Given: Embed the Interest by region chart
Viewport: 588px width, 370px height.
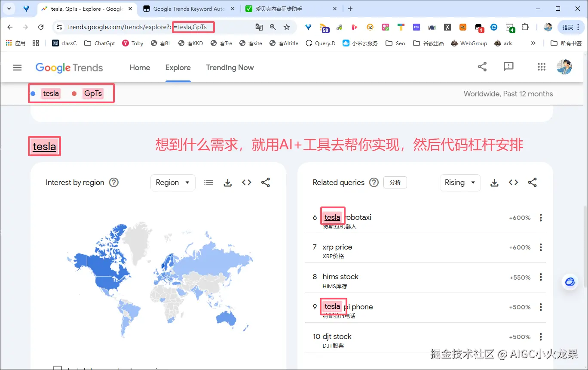Looking at the screenshot, I should click(247, 182).
